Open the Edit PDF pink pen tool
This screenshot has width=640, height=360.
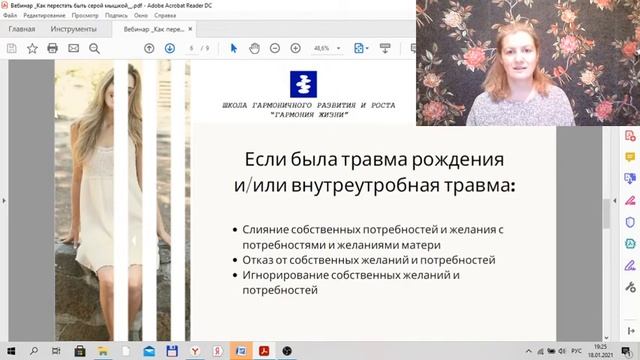click(x=630, y=200)
